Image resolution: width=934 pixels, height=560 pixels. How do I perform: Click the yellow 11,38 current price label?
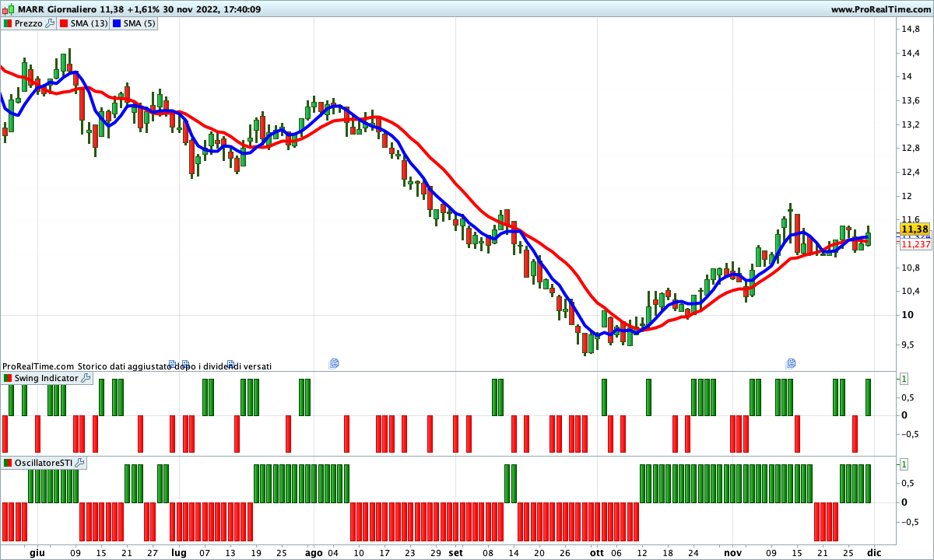(914, 229)
